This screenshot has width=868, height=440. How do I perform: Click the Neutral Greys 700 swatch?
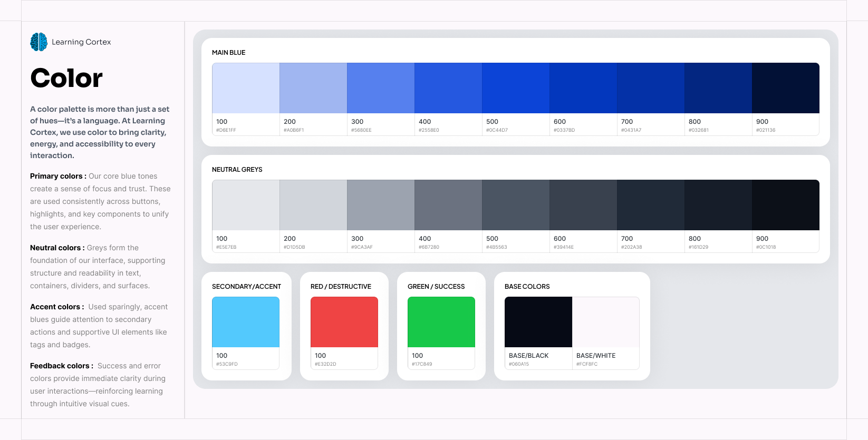point(651,205)
